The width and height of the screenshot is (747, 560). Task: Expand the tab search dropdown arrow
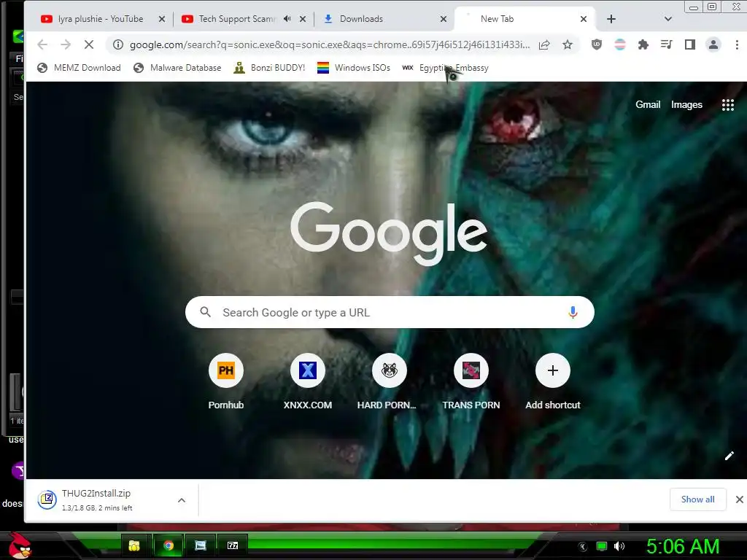pyautogui.click(x=668, y=19)
